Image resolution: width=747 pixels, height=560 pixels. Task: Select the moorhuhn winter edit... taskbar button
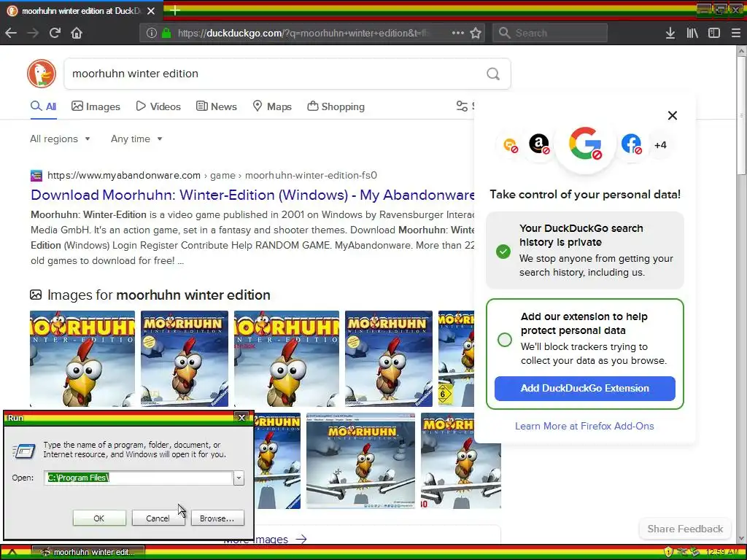tap(90, 553)
